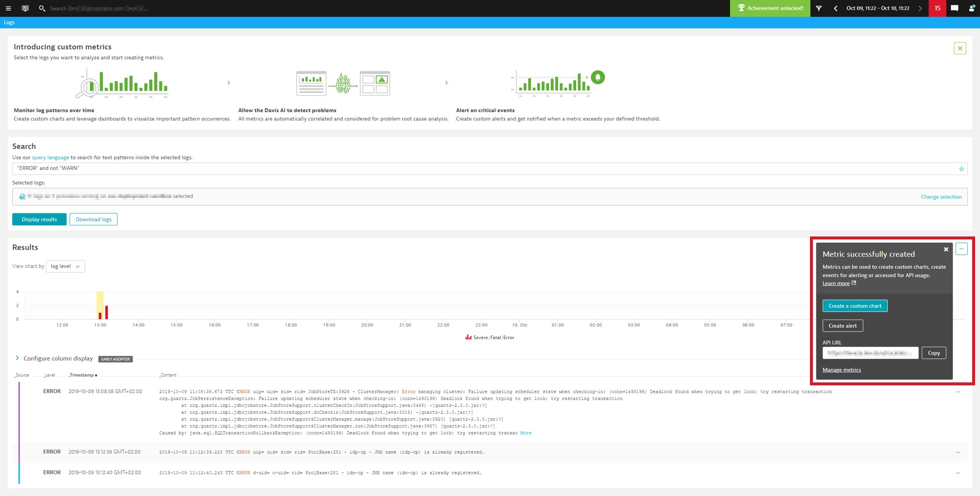Click Create a custom chart button
The width and height of the screenshot is (980, 496).
855,306
